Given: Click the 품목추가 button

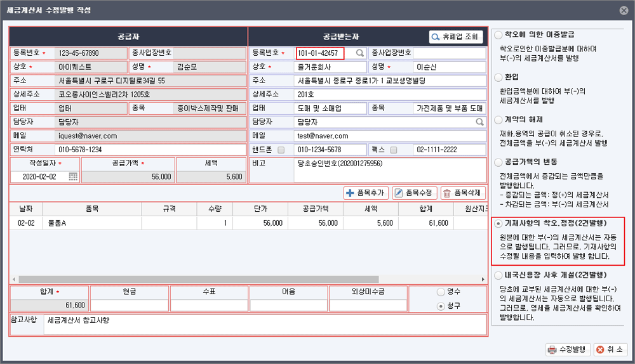Looking at the screenshot, I should click(366, 193).
